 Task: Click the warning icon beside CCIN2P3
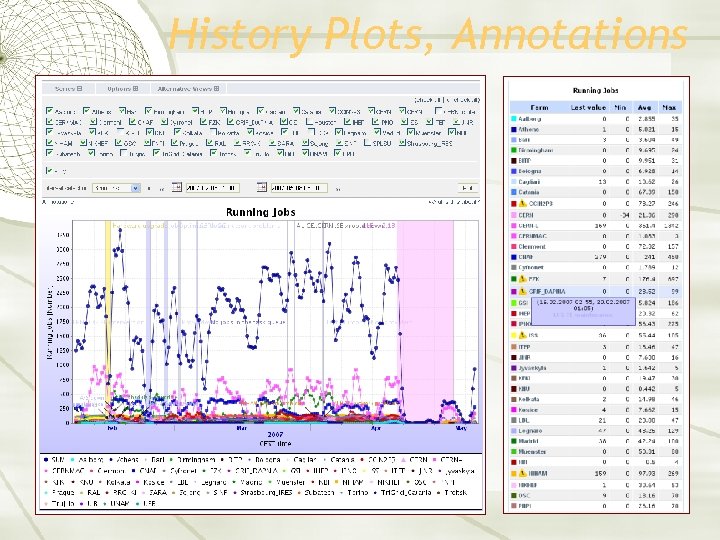click(x=522, y=203)
